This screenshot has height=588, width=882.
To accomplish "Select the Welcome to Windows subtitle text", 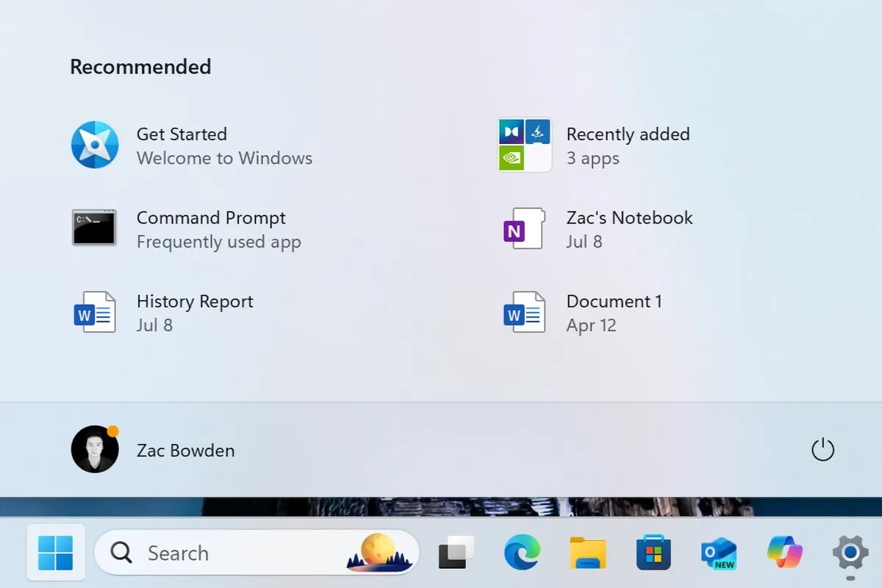I will tap(224, 159).
